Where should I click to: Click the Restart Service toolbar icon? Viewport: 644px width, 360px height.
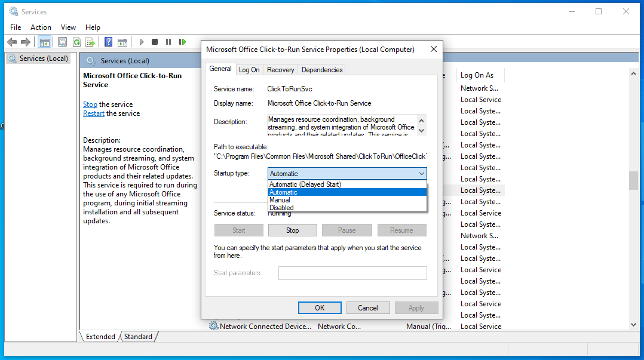click(182, 42)
